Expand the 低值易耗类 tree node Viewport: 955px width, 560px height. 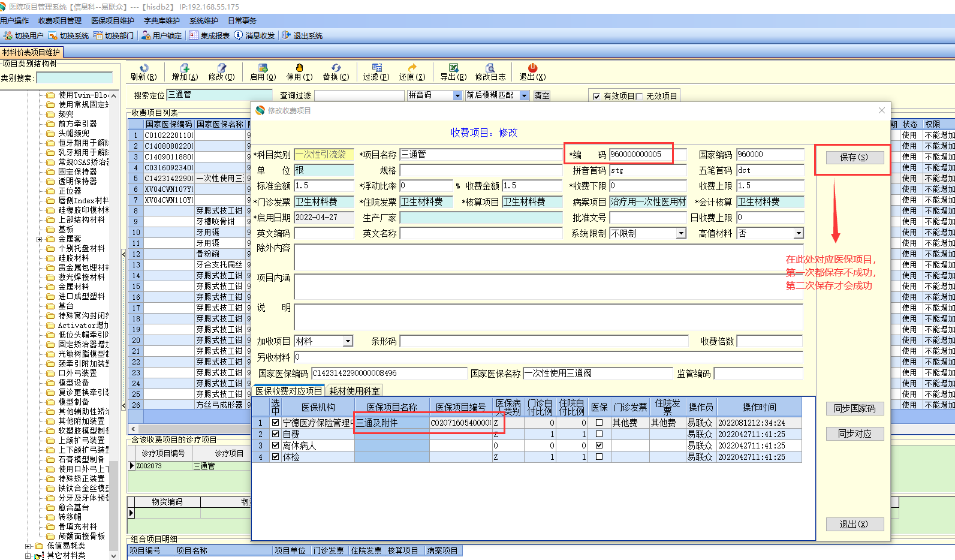[28, 546]
